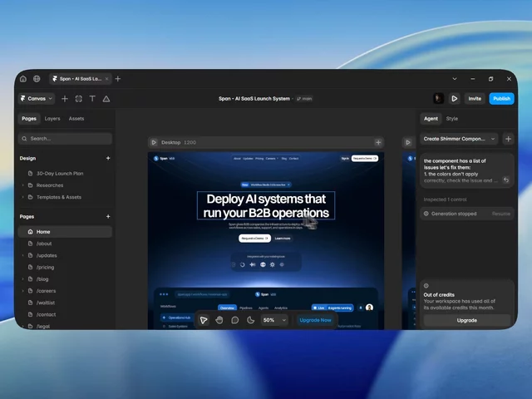This screenshot has height=399, width=532.
Task: Switch to the Style tab
Action: (x=452, y=118)
